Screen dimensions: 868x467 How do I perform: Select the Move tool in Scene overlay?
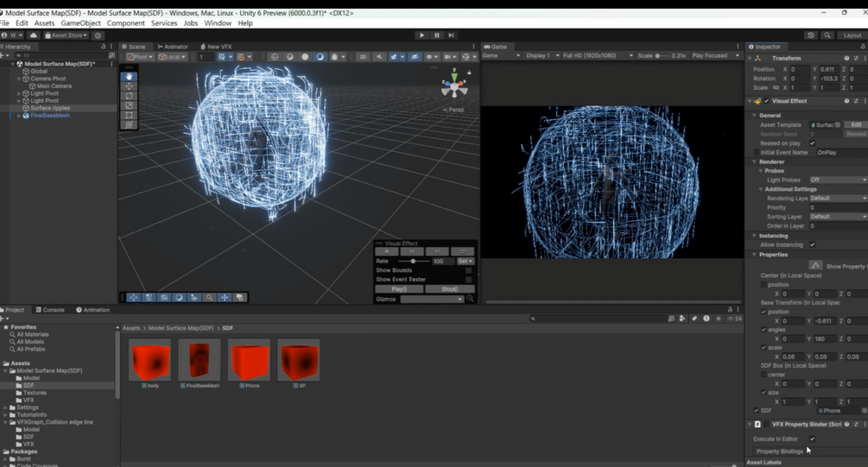coord(129,85)
